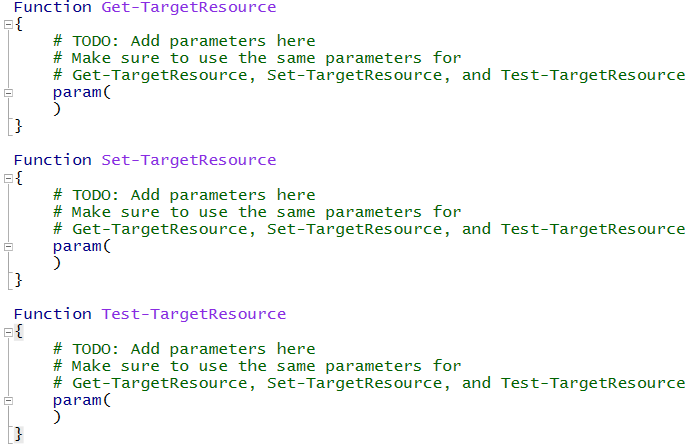Click the purple Set-TargetResource function name

[189, 160]
